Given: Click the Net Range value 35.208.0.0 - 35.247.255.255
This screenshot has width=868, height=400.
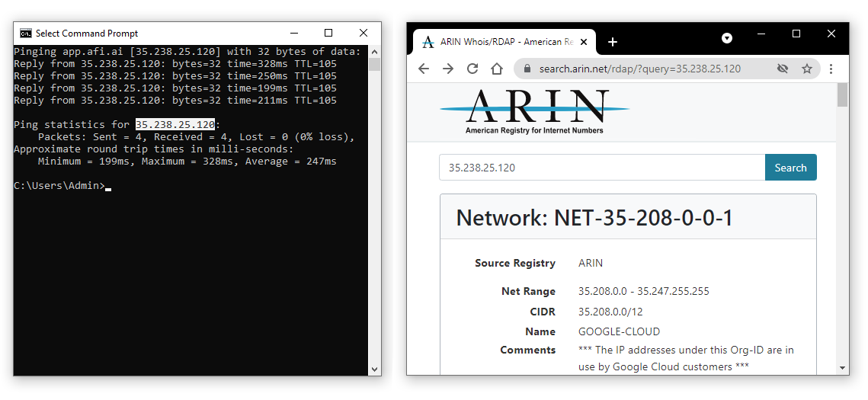Looking at the screenshot, I should (x=644, y=292).
